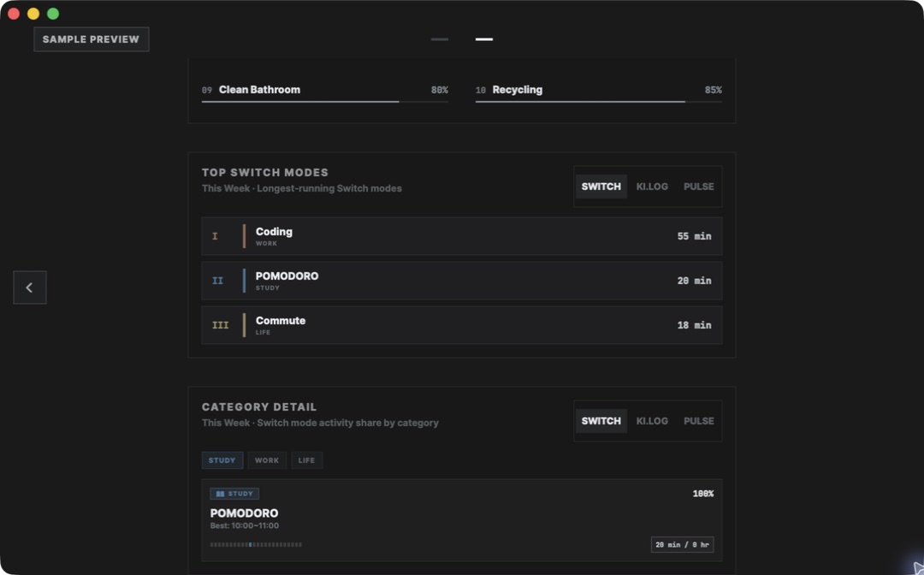
Task: Toggle the STUDY category filter chip
Action: tap(222, 460)
